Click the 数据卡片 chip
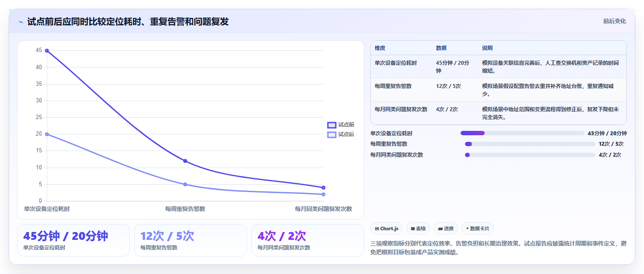644x274 pixels. (478, 228)
